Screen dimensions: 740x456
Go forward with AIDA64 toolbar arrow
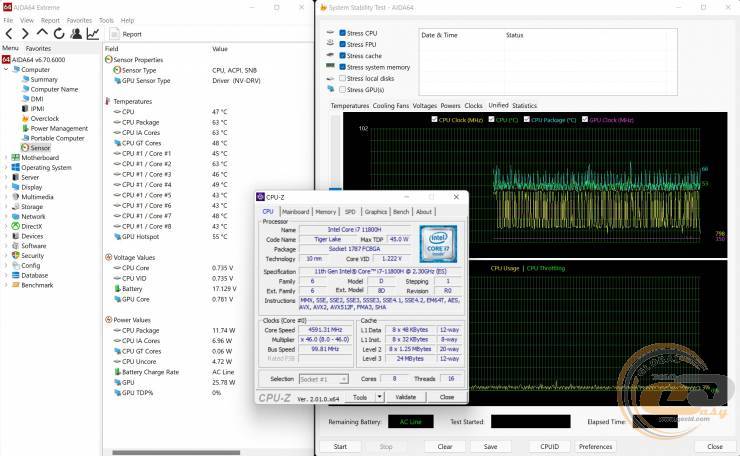click(x=25, y=34)
